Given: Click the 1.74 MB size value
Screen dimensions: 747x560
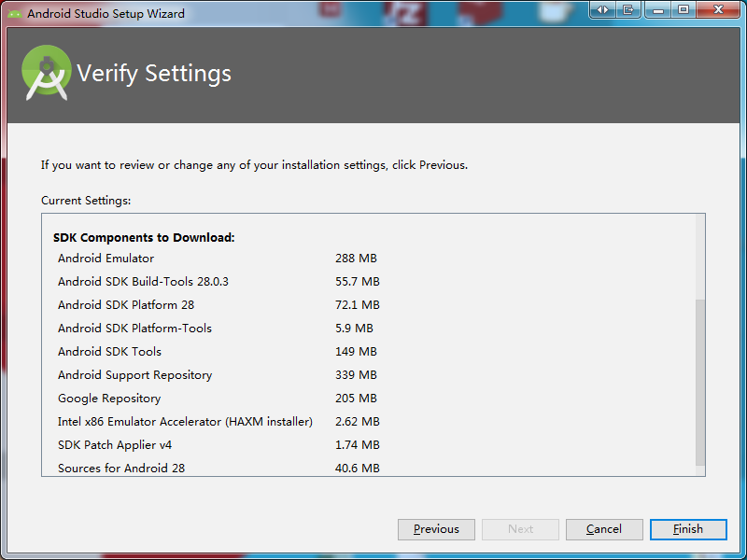Looking at the screenshot, I should coord(358,445).
